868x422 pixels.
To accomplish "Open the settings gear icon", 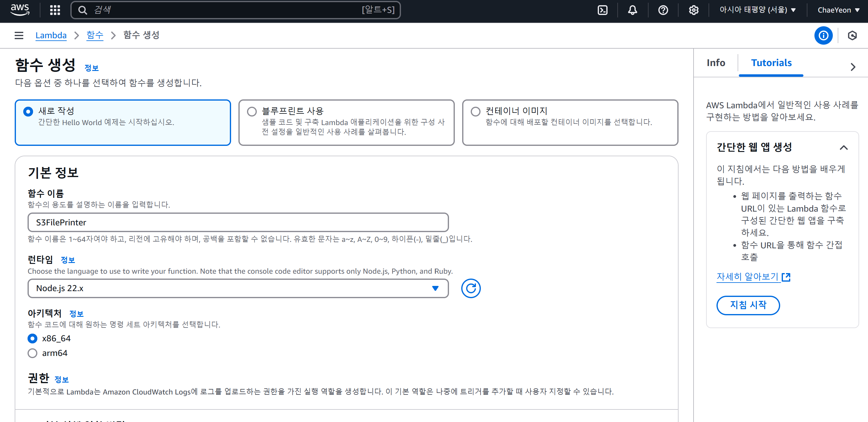I will tap(694, 10).
